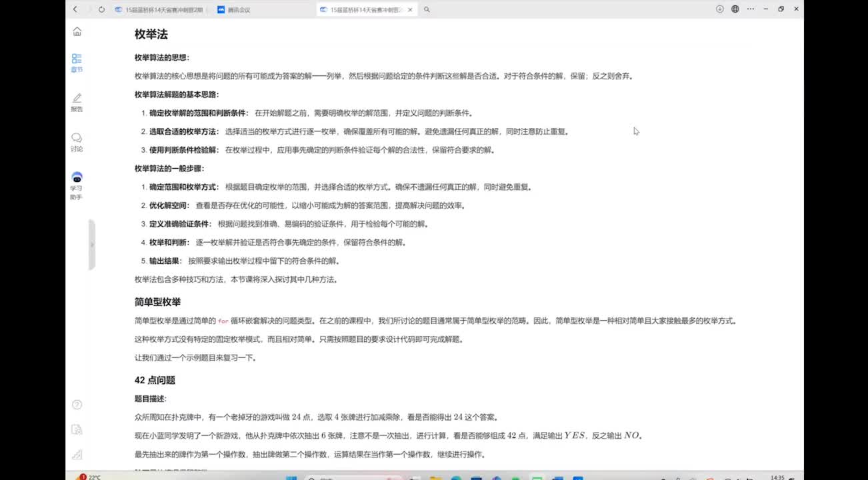This screenshot has height=480, width=868.
Task: Open the Windows Start button
Action: click(291, 477)
